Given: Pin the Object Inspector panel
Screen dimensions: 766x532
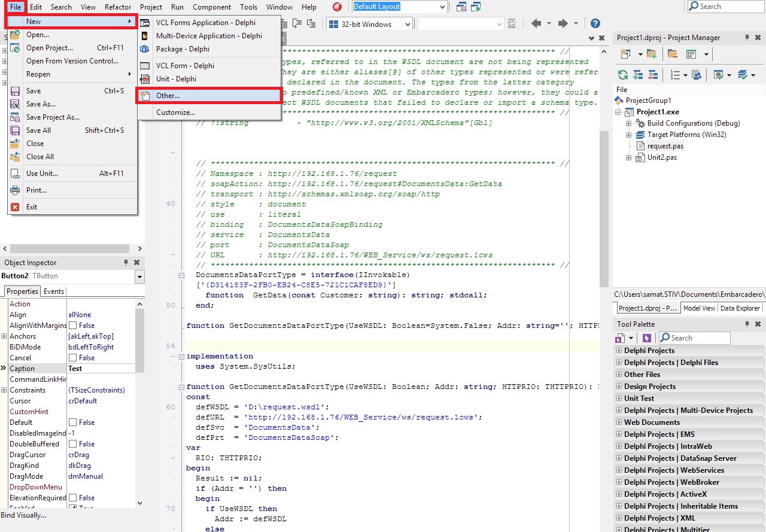Looking at the screenshot, I should tap(126, 263).
